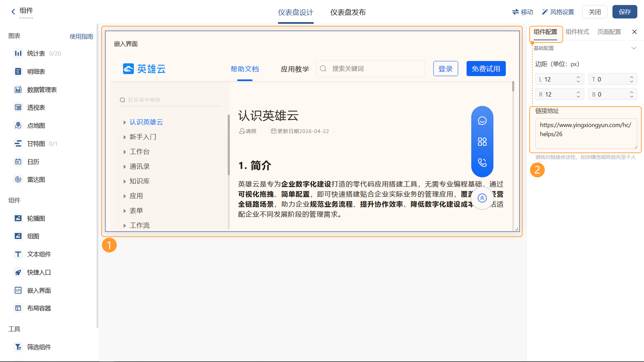Click the 英雄云 logo

pos(144,69)
